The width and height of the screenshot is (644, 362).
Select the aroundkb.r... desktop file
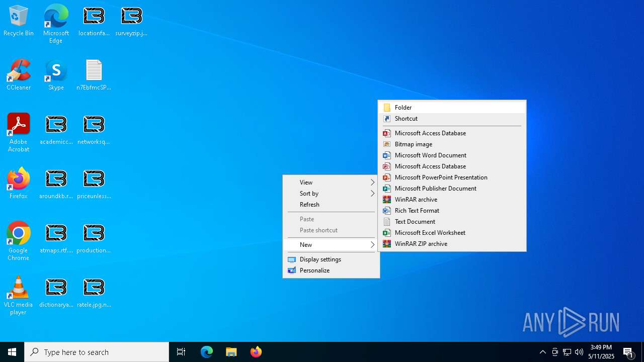[56, 184]
